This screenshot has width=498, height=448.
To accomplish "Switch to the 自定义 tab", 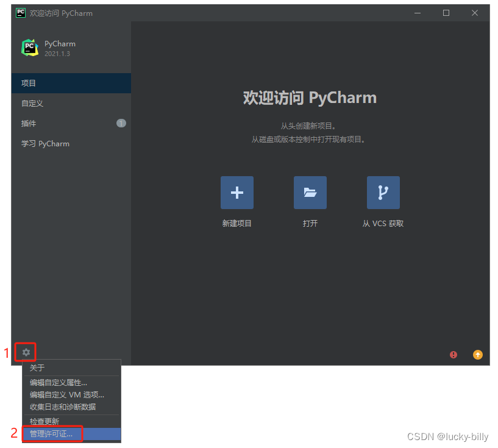I will pos(71,104).
